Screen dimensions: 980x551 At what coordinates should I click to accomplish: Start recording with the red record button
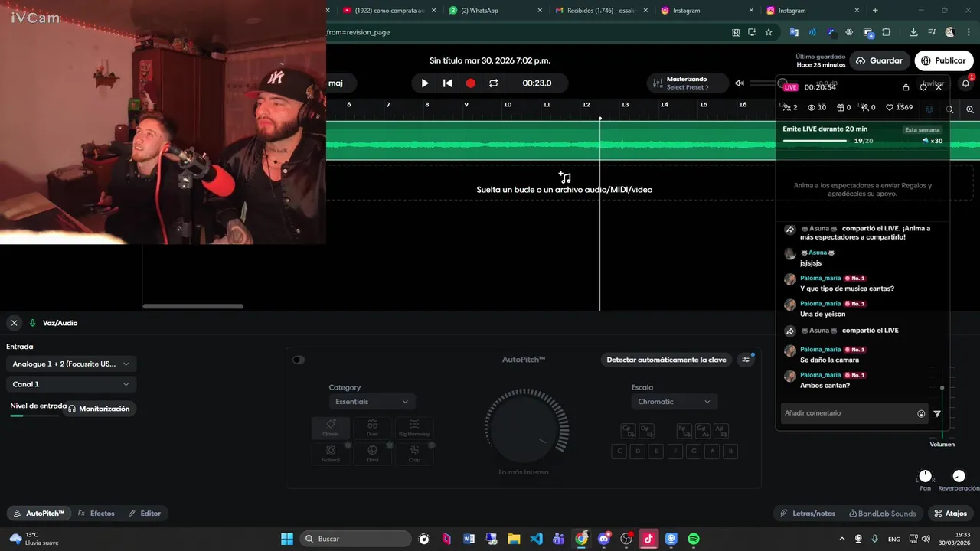coord(471,83)
